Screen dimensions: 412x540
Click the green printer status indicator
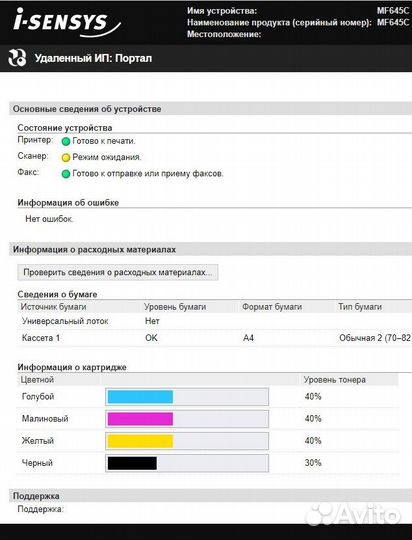click(x=65, y=142)
